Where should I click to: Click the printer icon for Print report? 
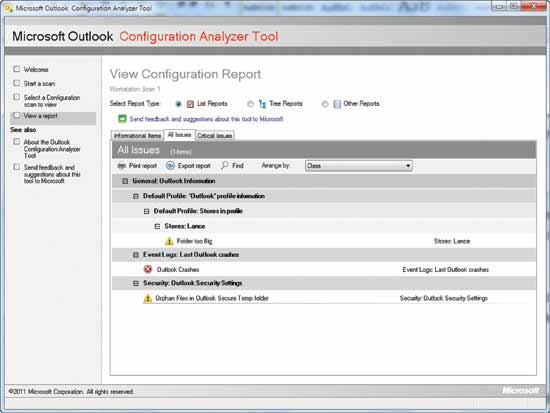122,166
